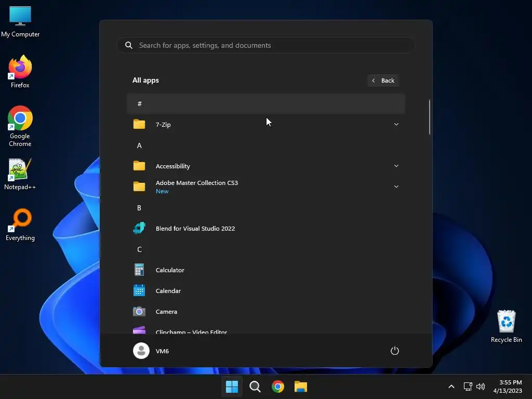Click the Windows Start button in taskbar
This screenshot has height=399, width=532.
pyautogui.click(x=232, y=387)
